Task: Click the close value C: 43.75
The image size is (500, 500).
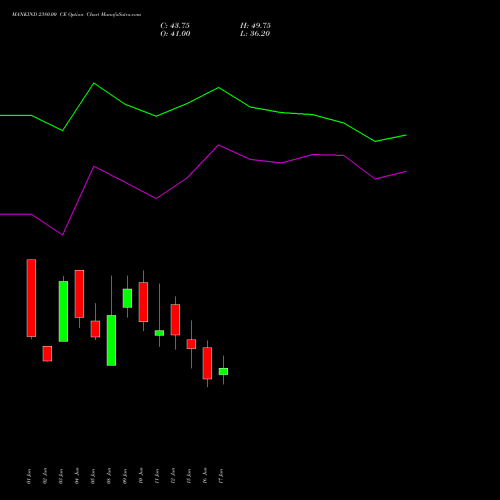Action: (x=175, y=26)
